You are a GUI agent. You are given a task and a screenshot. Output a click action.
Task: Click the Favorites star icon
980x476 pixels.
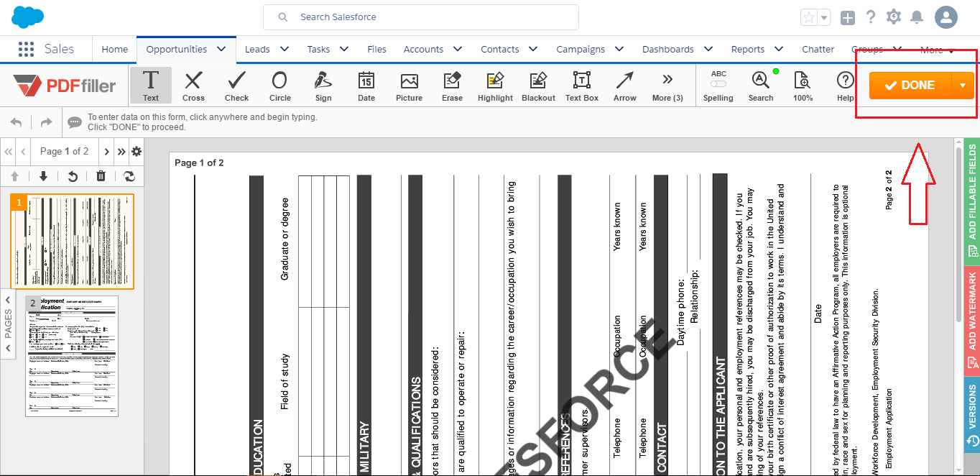(809, 18)
